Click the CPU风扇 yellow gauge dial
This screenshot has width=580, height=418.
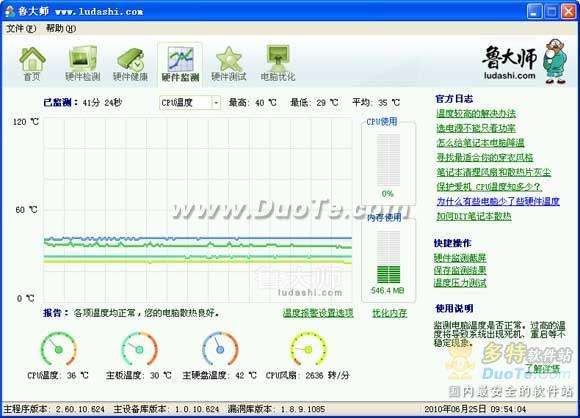[x=308, y=349]
